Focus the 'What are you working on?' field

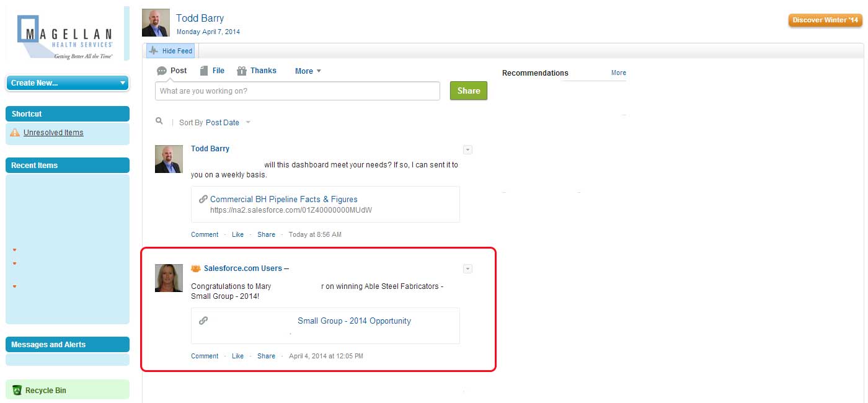(298, 91)
